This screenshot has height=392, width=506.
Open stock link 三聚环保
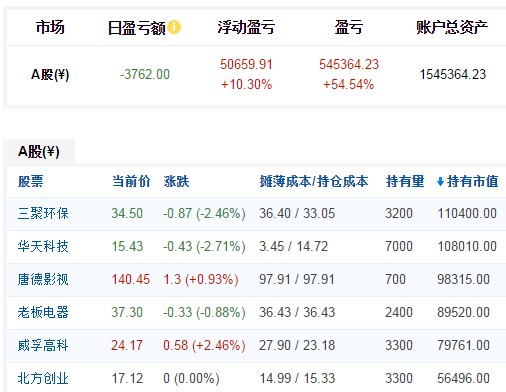click(43, 213)
